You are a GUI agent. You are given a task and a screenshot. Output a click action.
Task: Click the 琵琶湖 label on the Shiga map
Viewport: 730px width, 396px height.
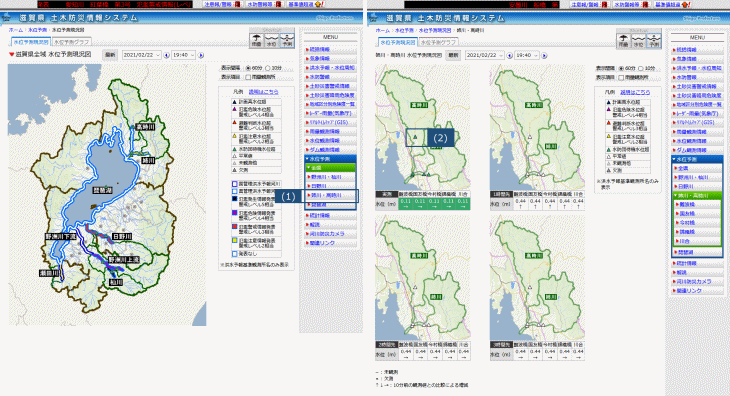coord(102,190)
